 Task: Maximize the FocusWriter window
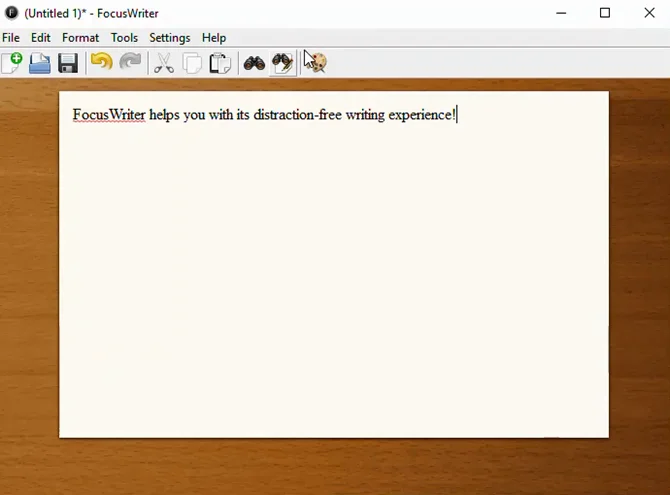pos(605,13)
